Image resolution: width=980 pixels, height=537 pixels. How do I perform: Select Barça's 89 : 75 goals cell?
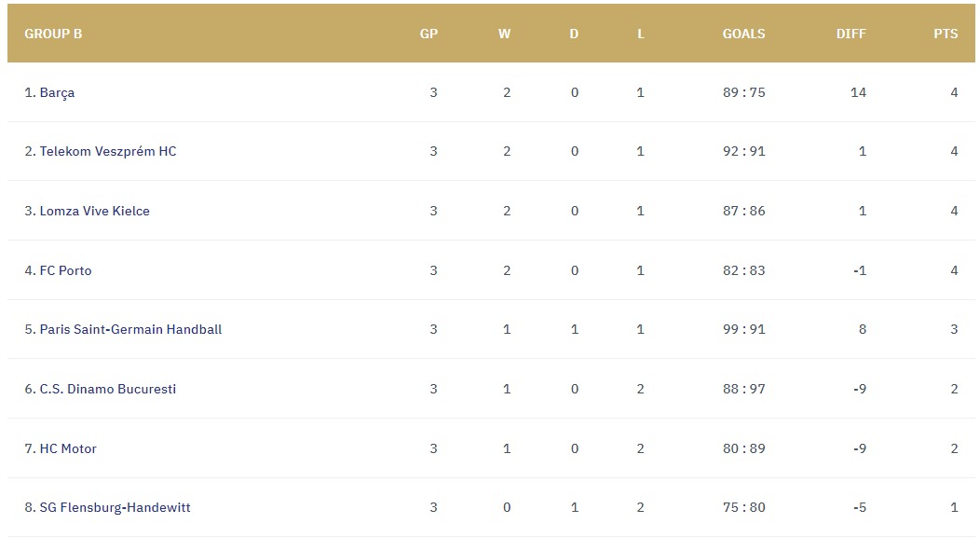tap(743, 92)
